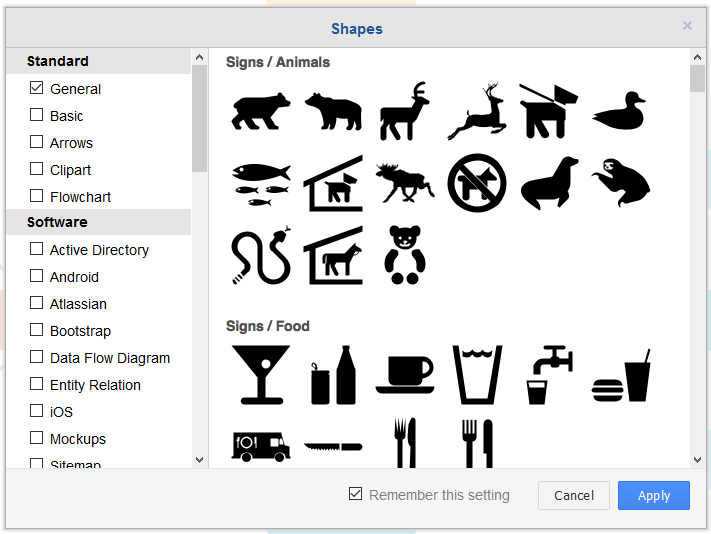Enable the Android shapes checkbox
711x534 pixels.
pyautogui.click(x=36, y=276)
